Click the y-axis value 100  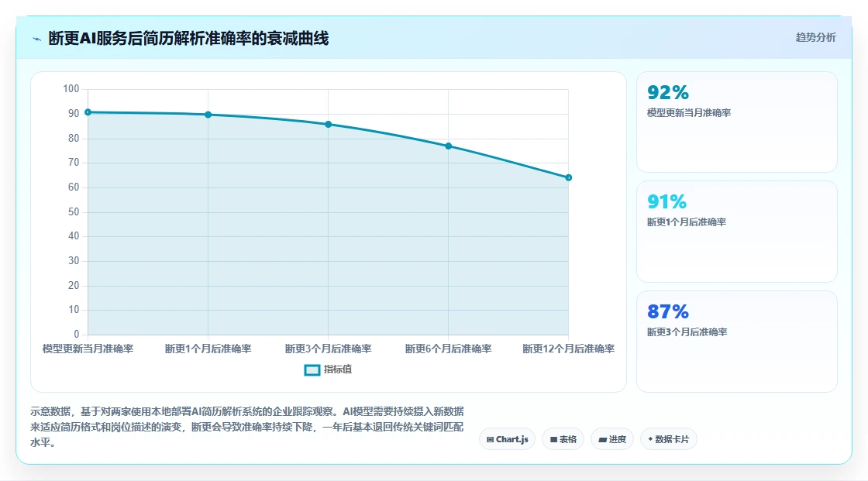click(71, 88)
